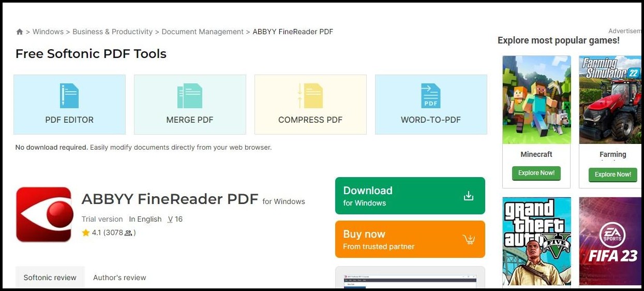Click the home icon in breadcrumb
This screenshot has height=291, width=644.
tap(20, 32)
